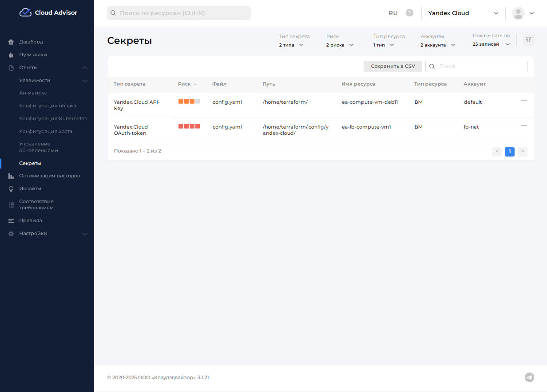Image resolution: width=547 pixels, height=392 pixels.
Task: Open Правила section
Action: pos(30,221)
